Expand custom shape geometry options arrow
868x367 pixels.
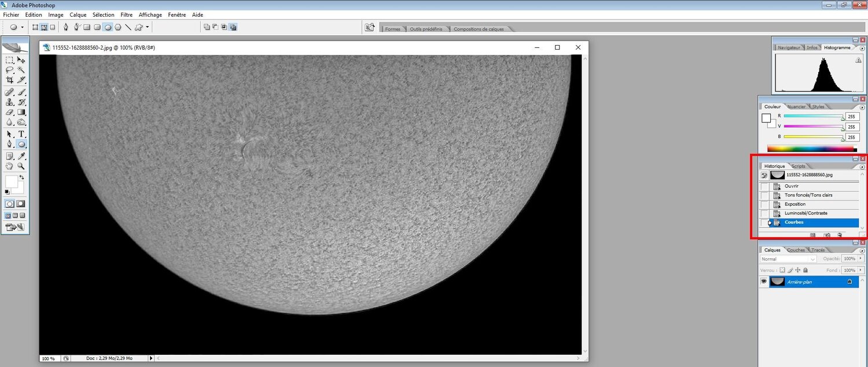(x=147, y=27)
